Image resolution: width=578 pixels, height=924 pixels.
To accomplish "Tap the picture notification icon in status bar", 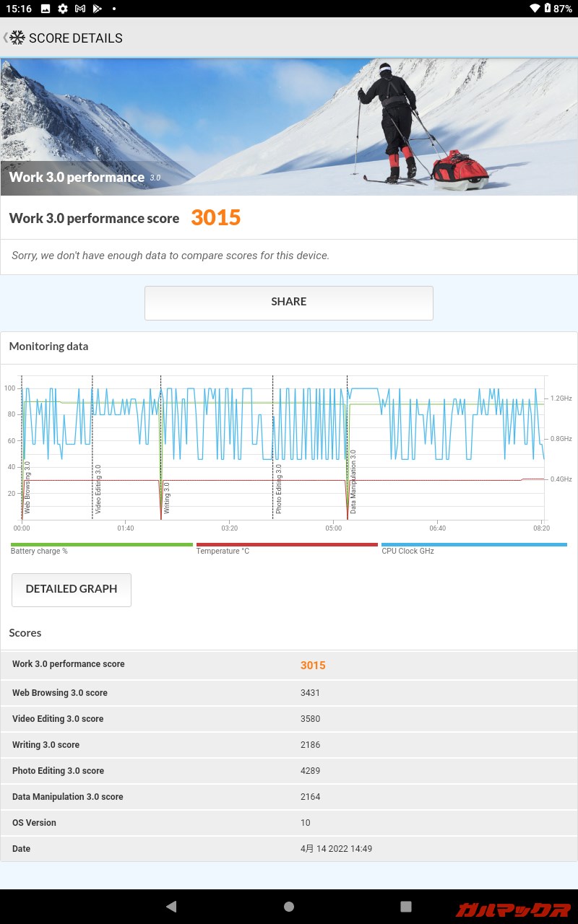I will (x=46, y=9).
